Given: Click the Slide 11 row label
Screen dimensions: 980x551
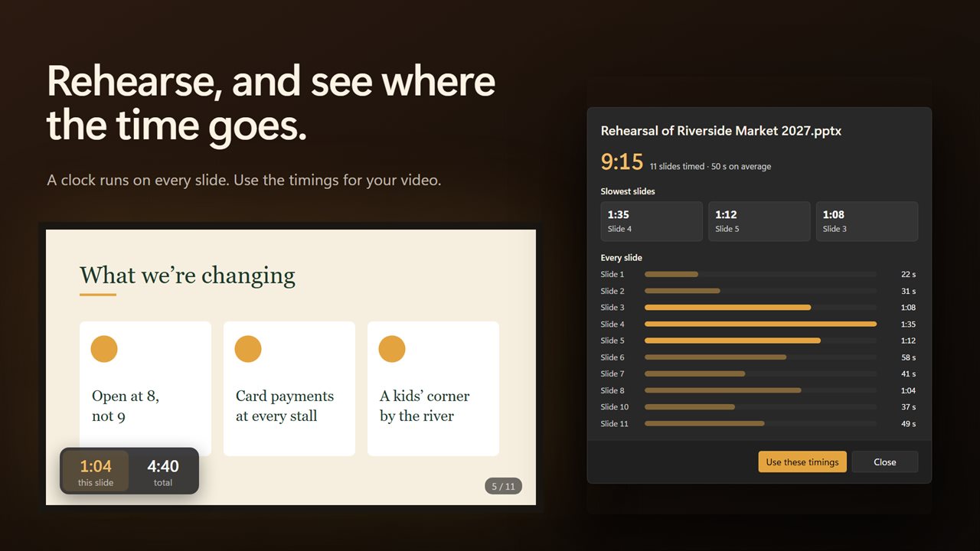Looking at the screenshot, I should pyautogui.click(x=615, y=423).
